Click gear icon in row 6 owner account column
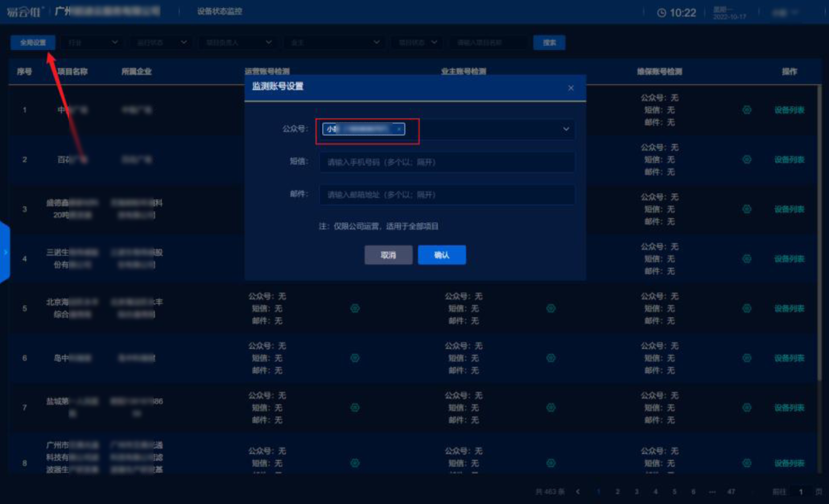 [551, 358]
